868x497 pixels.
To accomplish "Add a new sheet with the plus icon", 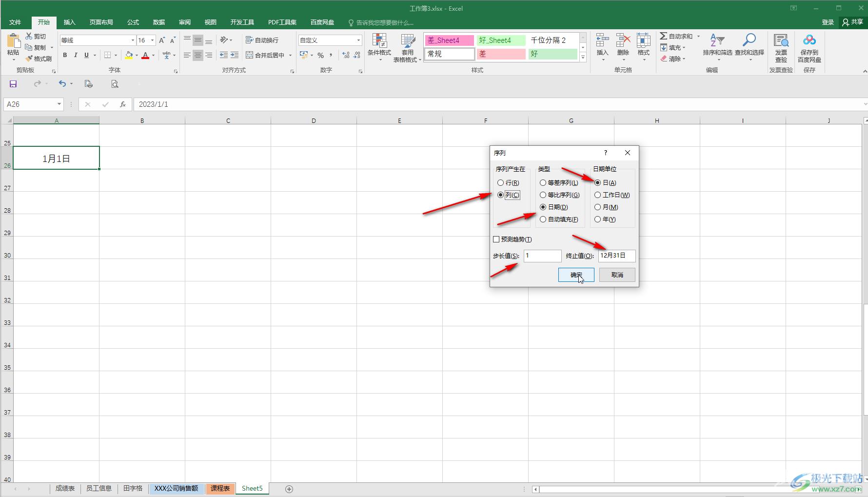I will tap(289, 489).
